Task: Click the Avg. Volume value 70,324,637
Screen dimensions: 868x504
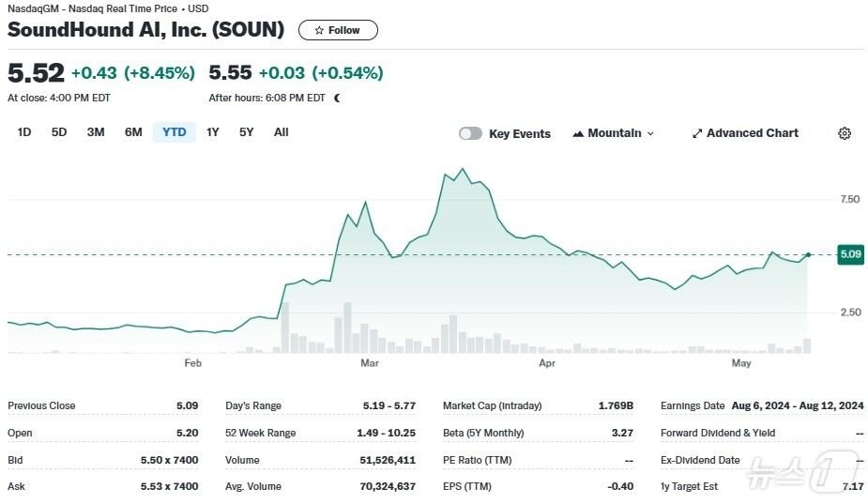Action: click(x=388, y=486)
